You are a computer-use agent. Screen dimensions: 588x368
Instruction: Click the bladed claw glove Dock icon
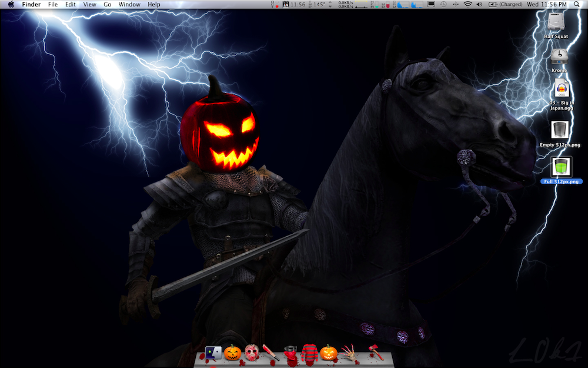point(349,353)
